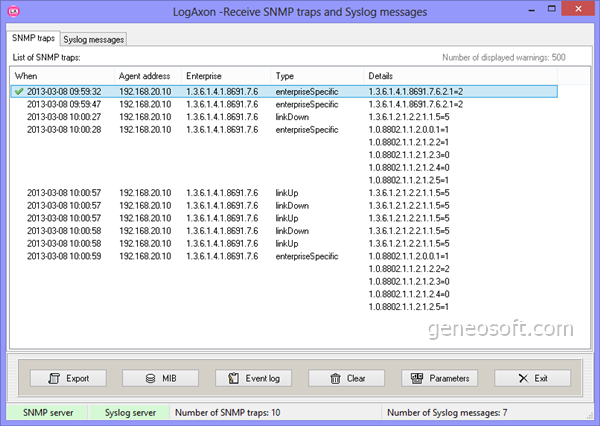
Task: Switch to the SNMP traps tab
Action: 33,38
